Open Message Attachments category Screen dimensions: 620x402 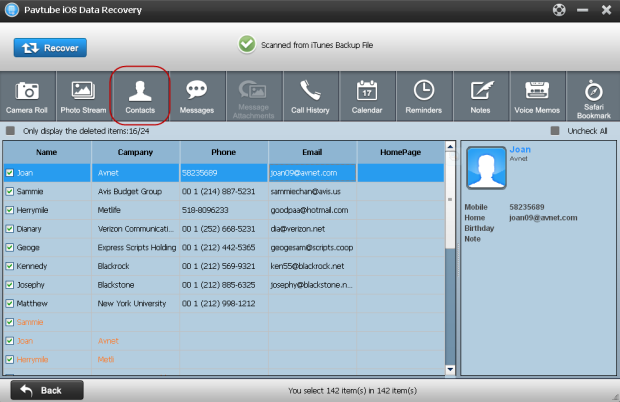pos(253,96)
